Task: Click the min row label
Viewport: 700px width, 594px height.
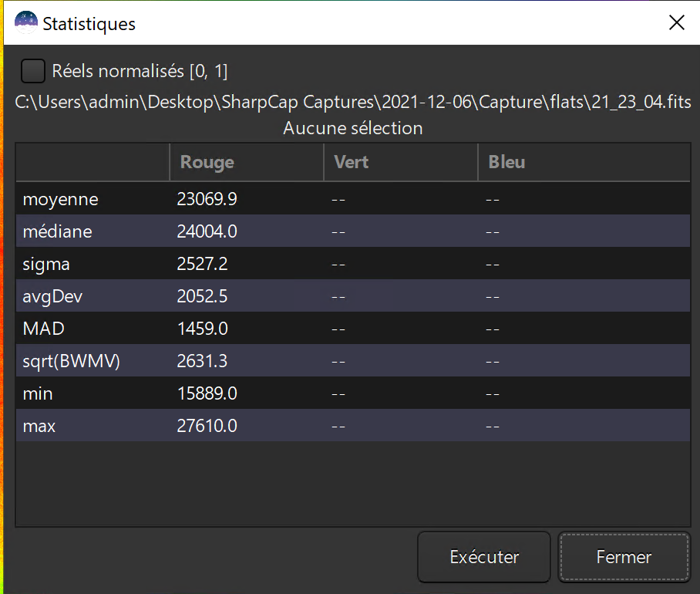Action: point(38,393)
